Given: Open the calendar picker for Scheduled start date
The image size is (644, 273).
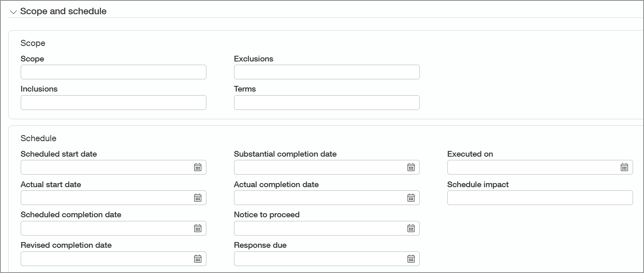Looking at the screenshot, I should pos(198,167).
